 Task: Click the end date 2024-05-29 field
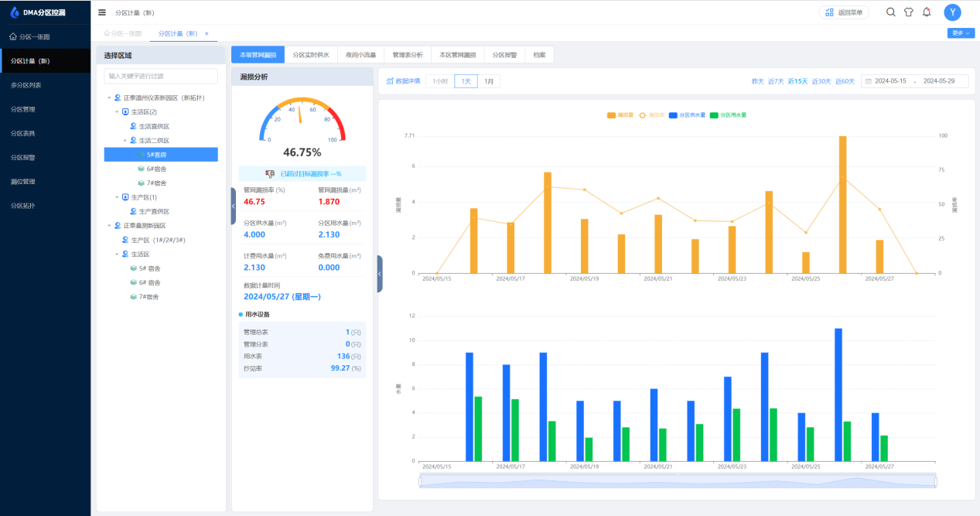point(939,81)
